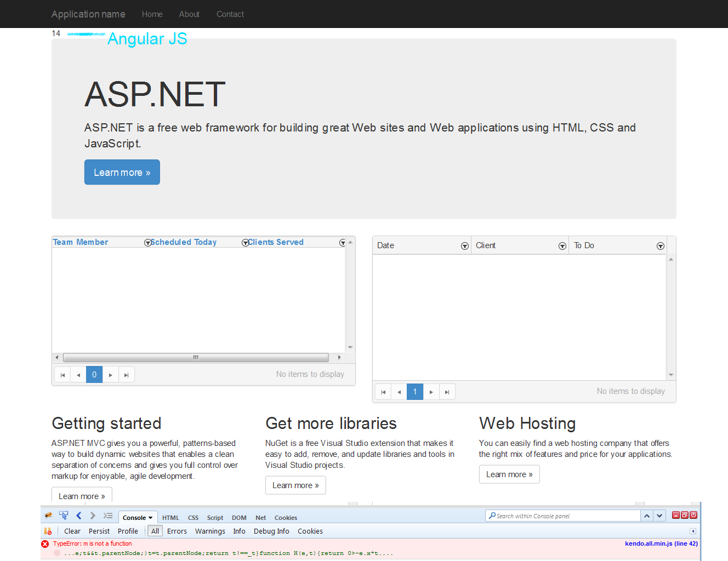Toggle the Persist console option
The image size is (728, 561).
click(99, 531)
